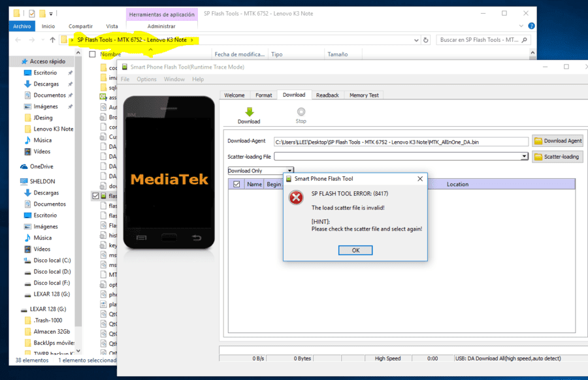Select the Download tab
The width and height of the screenshot is (588, 380).
pyautogui.click(x=294, y=95)
